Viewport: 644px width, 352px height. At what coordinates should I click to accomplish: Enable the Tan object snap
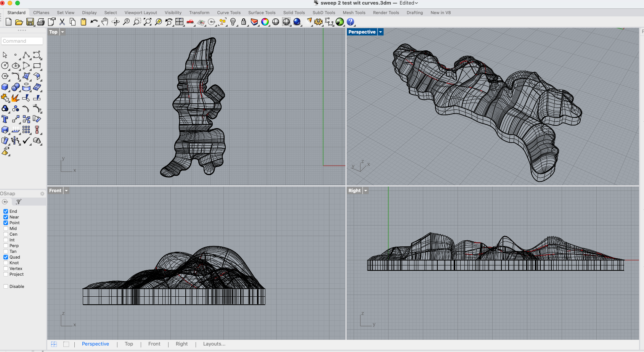point(6,251)
